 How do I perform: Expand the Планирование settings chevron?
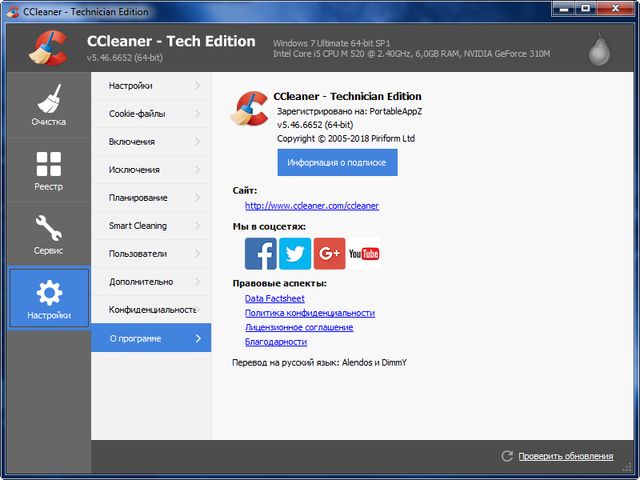coord(198,198)
